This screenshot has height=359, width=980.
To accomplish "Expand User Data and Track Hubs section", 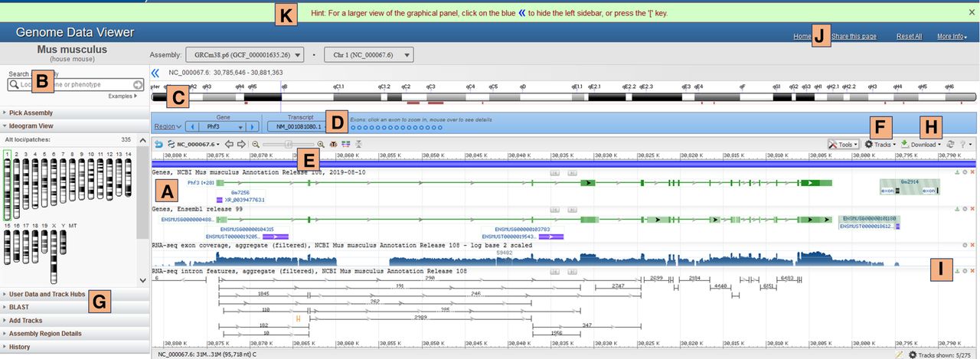I will [x=74, y=294].
